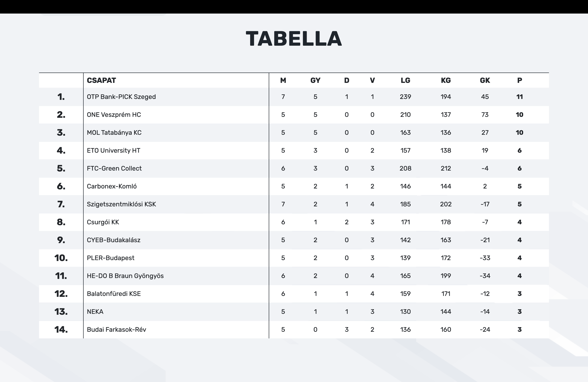Click the CSAPAT column header
This screenshot has height=382, width=588.
101,81
